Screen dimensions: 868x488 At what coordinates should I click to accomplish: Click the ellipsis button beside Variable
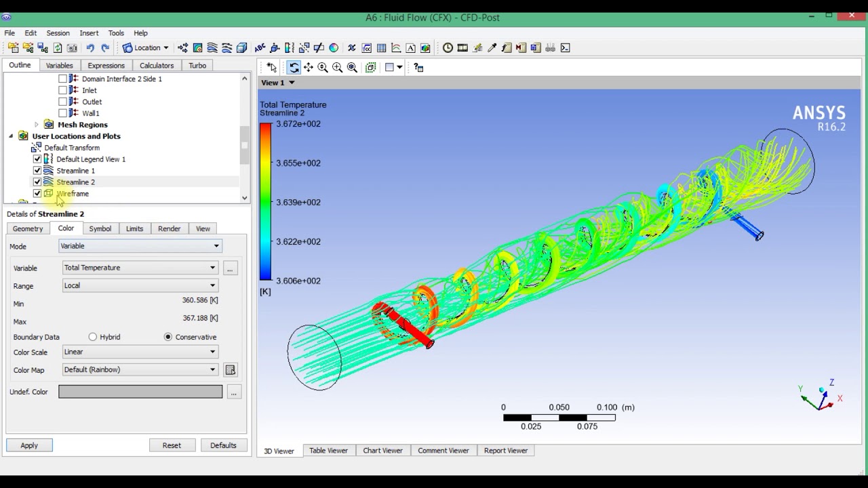click(231, 268)
